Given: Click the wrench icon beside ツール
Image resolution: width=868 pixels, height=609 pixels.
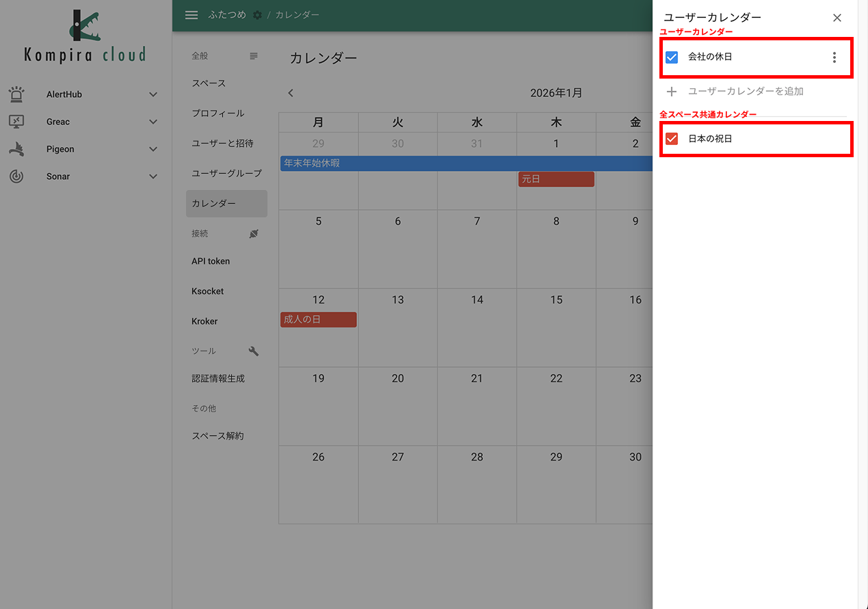Looking at the screenshot, I should (253, 351).
